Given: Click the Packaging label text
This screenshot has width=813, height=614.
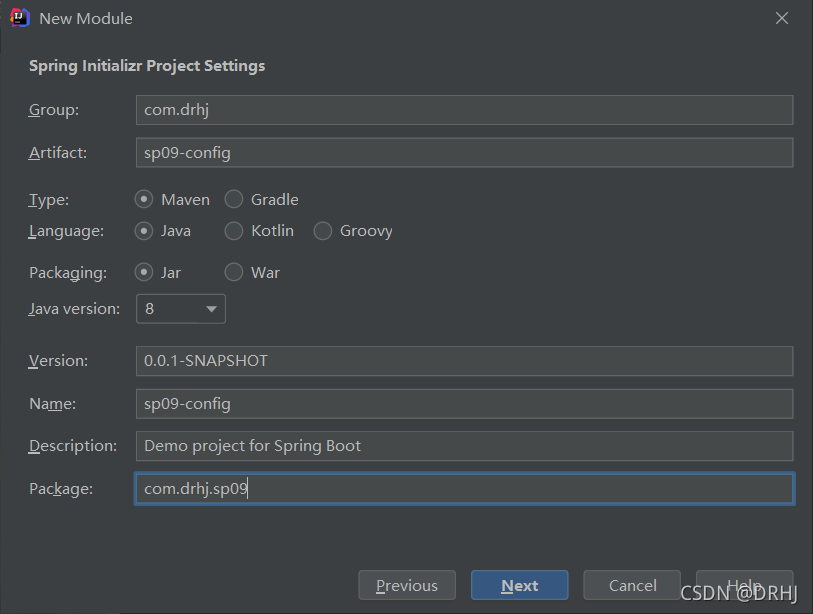Looking at the screenshot, I should 68,273.
